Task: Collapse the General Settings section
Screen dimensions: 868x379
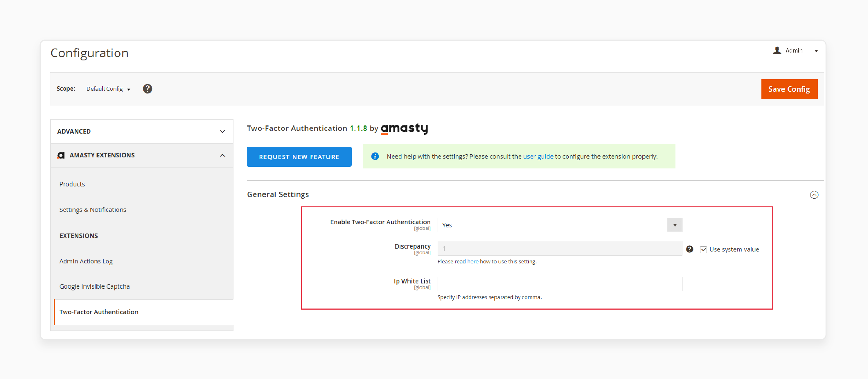Action: (x=814, y=195)
